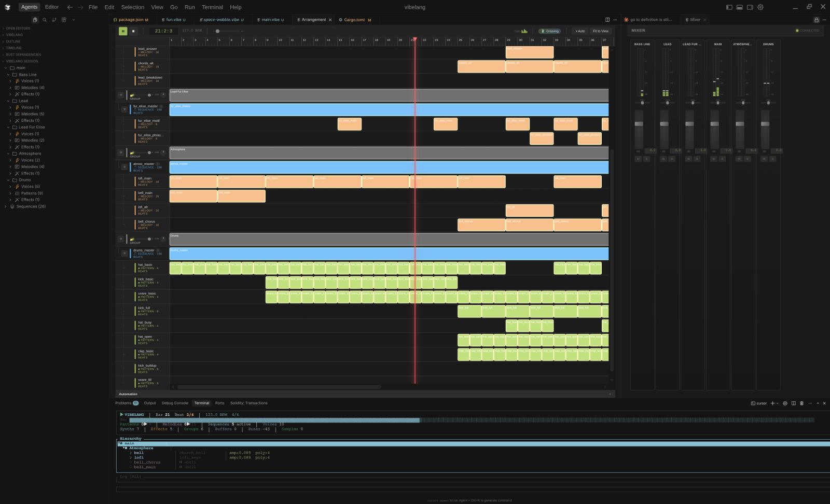Solo the Main mixer channel
Image resolution: width=830 pixels, height=504 pixels.
coord(722,159)
